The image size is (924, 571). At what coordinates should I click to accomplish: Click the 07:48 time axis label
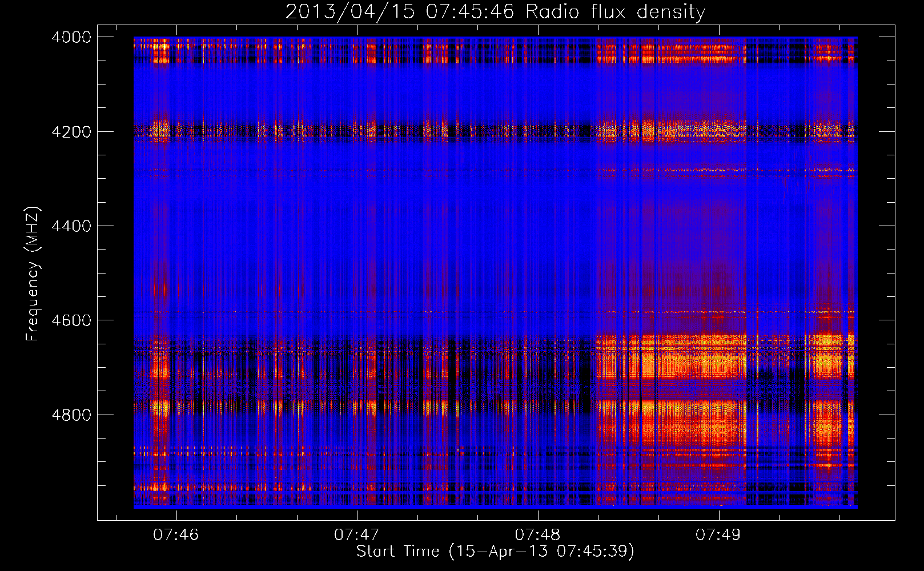pos(537,534)
